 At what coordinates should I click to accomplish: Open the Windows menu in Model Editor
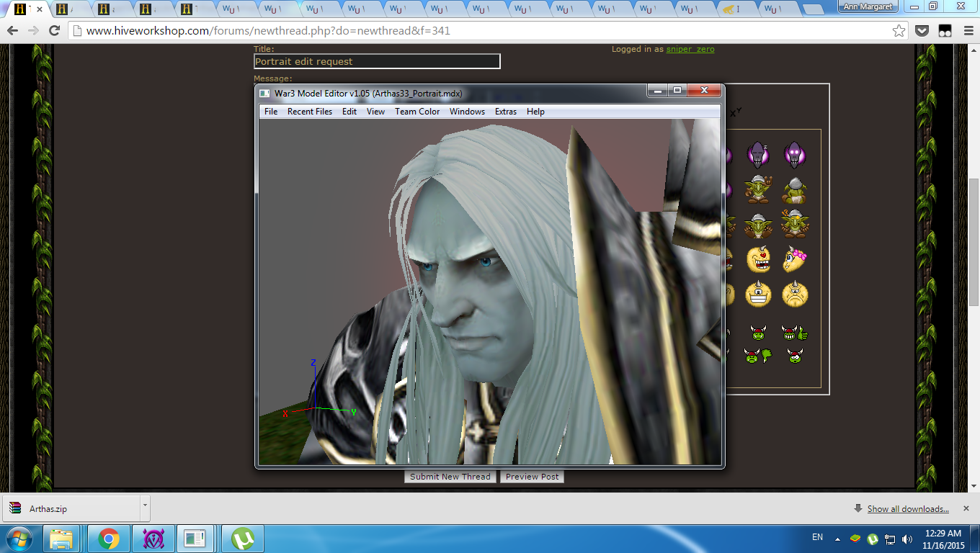point(467,112)
